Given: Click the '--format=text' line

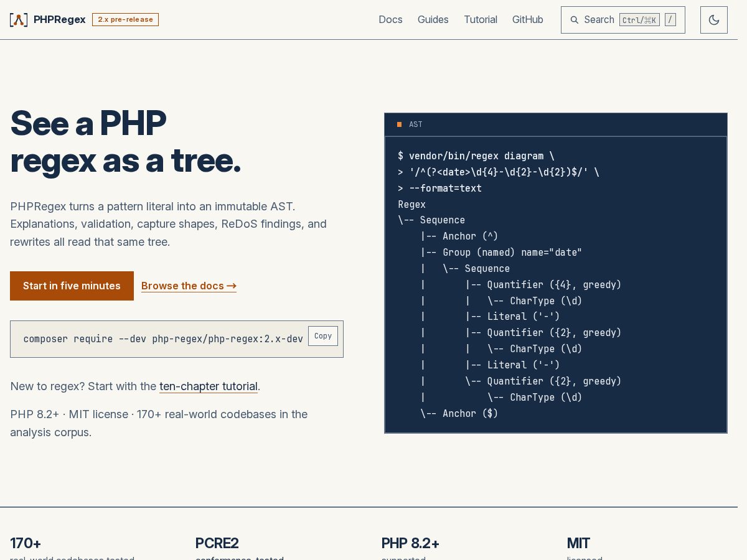Looking at the screenshot, I should pos(440,188).
